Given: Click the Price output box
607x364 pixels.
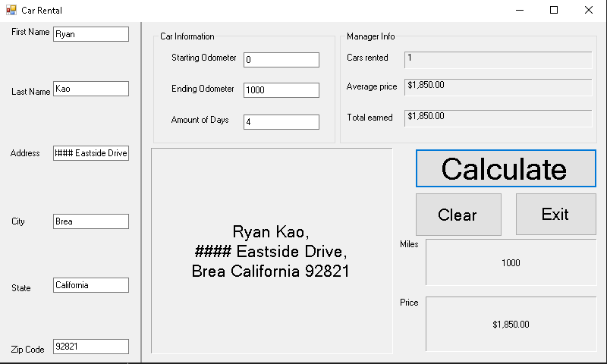Looking at the screenshot, I should pos(511,324).
